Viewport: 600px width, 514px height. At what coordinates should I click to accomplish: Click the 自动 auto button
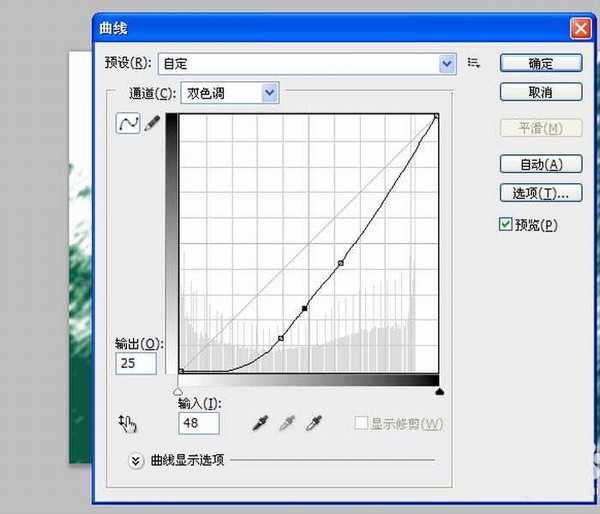click(540, 164)
